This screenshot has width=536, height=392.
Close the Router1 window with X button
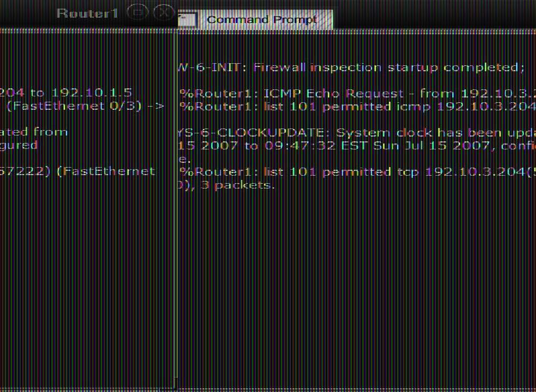163,13
